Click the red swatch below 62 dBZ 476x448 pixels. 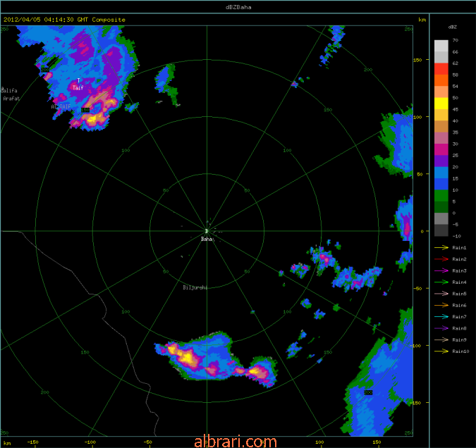pyautogui.click(x=441, y=69)
